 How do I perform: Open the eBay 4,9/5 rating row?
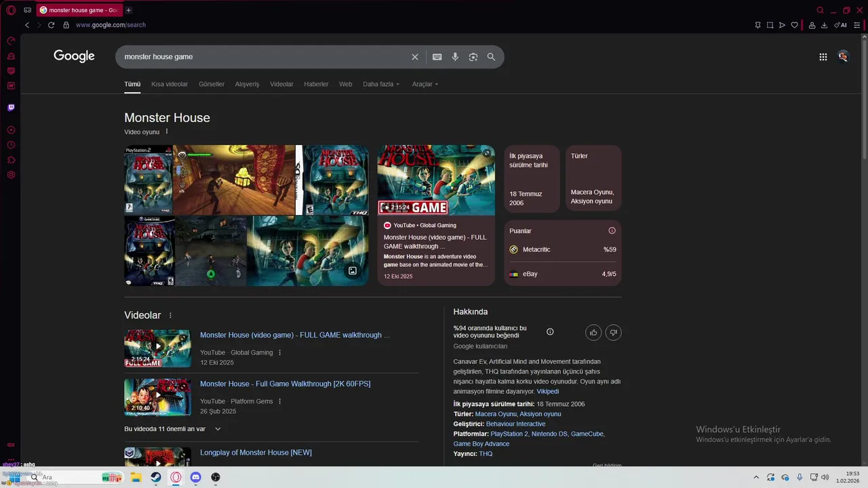(562, 274)
